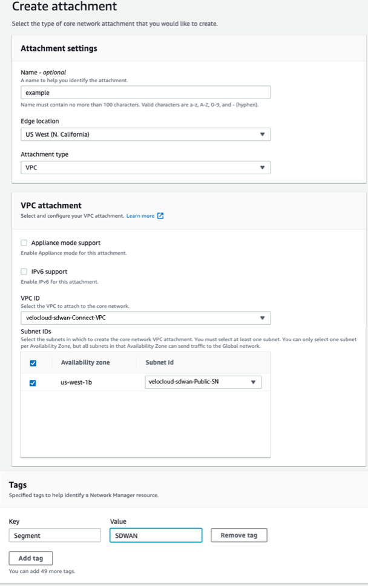Click the tag Value field containing SDWAN
This screenshot has width=368, height=588.
point(156,535)
